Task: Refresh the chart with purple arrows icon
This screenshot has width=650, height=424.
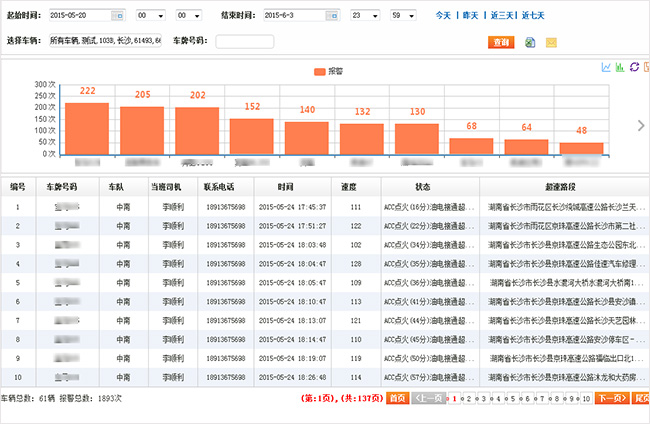Action: click(x=634, y=67)
